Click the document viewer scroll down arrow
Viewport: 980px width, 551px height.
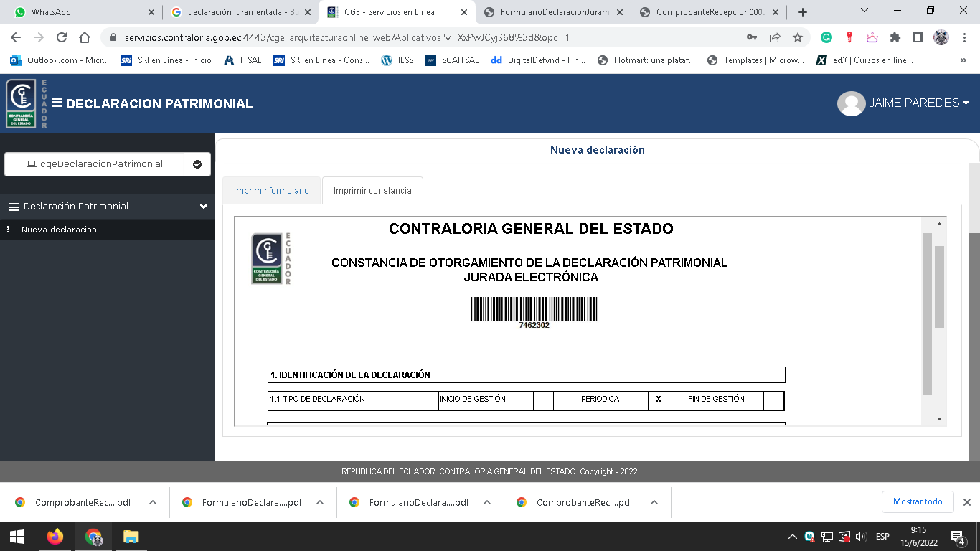click(x=939, y=418)
